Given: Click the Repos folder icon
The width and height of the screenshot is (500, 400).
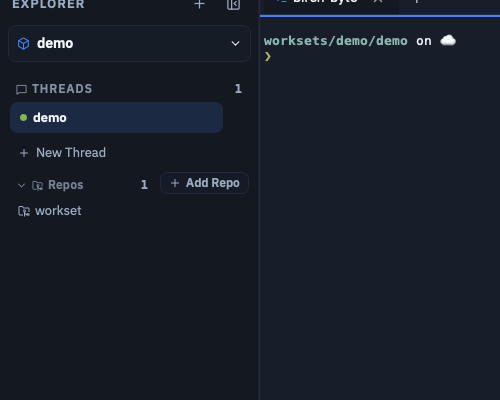Looking at the screenshot, I should 37,185.
